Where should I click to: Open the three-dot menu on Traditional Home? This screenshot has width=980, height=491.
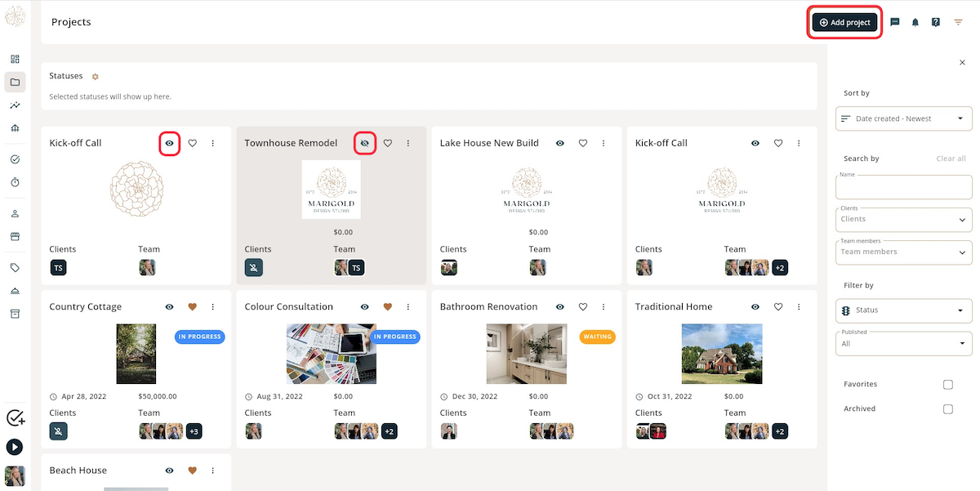799,307
